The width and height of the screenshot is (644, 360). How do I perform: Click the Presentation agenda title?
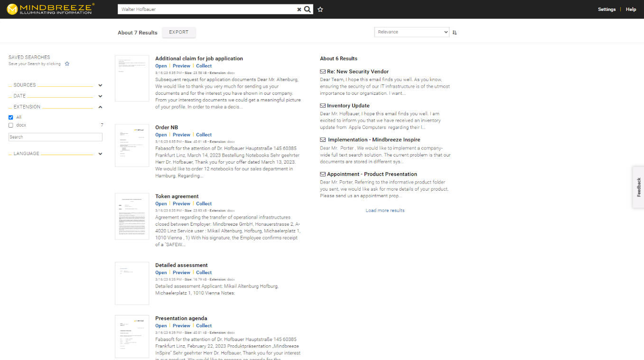(181, 318)
